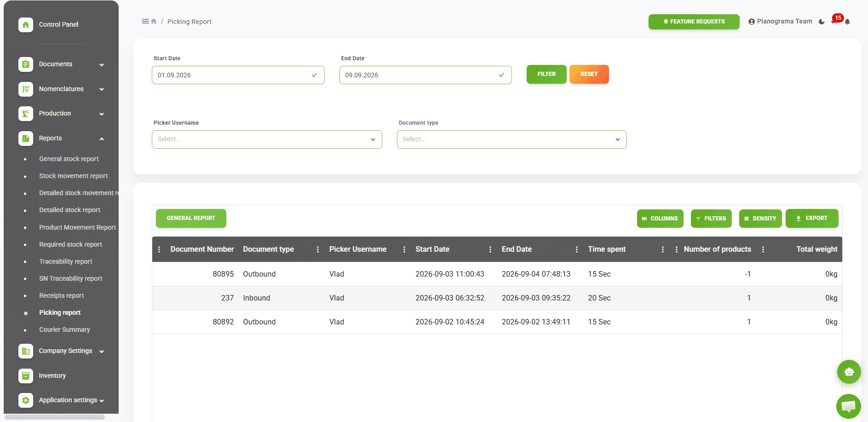The image size is (868, 422).
Task: Click the Application settings gear icon
Action: click(x=26, y=400)
